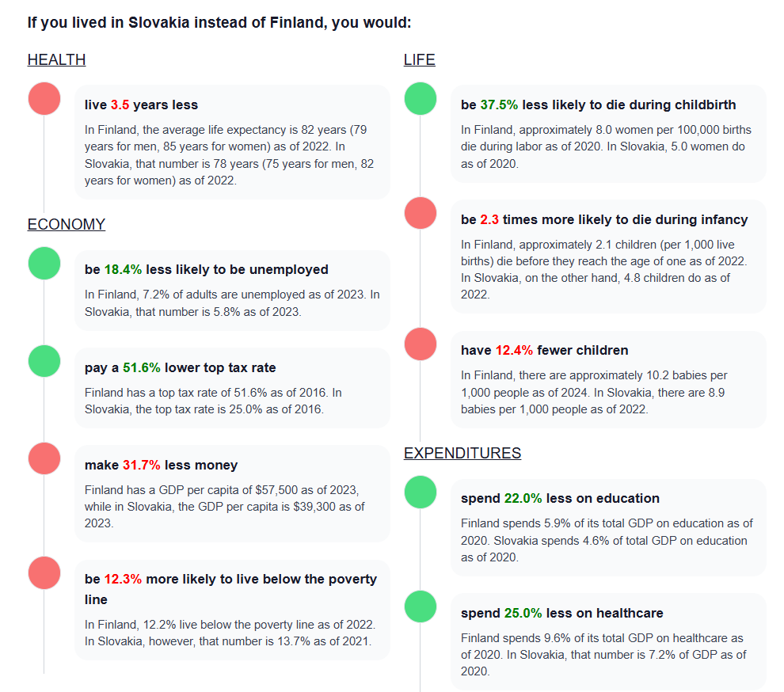
Task: Open the HEALTH section link
Action: [x=56, y=59]
